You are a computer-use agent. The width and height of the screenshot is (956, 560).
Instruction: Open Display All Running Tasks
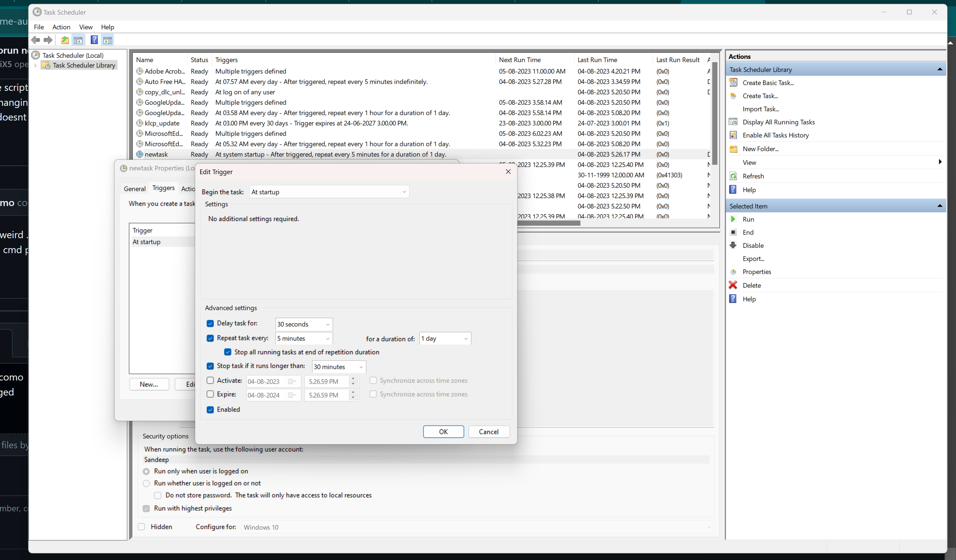pyautogui.click(x=779, y=122)
